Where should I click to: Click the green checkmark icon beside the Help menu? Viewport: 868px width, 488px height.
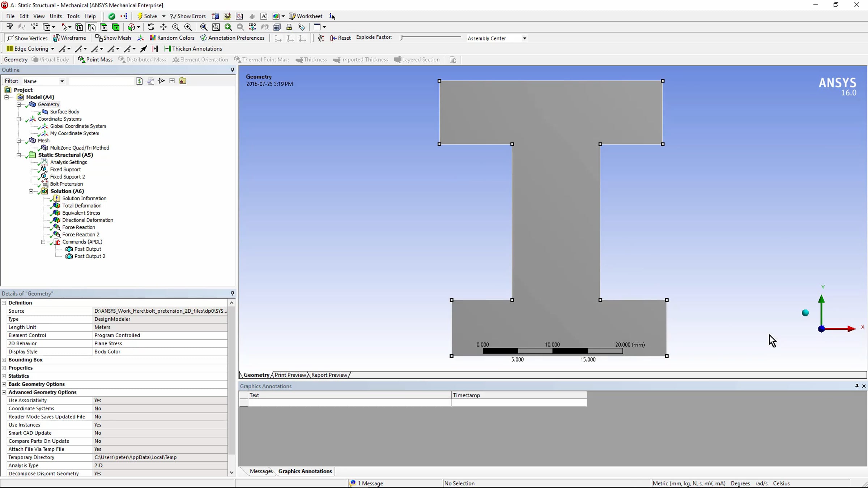point(112,16)
